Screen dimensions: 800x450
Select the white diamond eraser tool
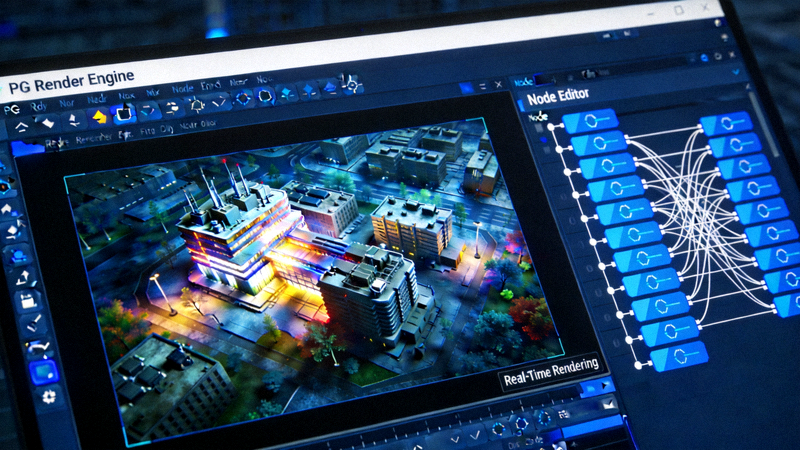(47, 123)
